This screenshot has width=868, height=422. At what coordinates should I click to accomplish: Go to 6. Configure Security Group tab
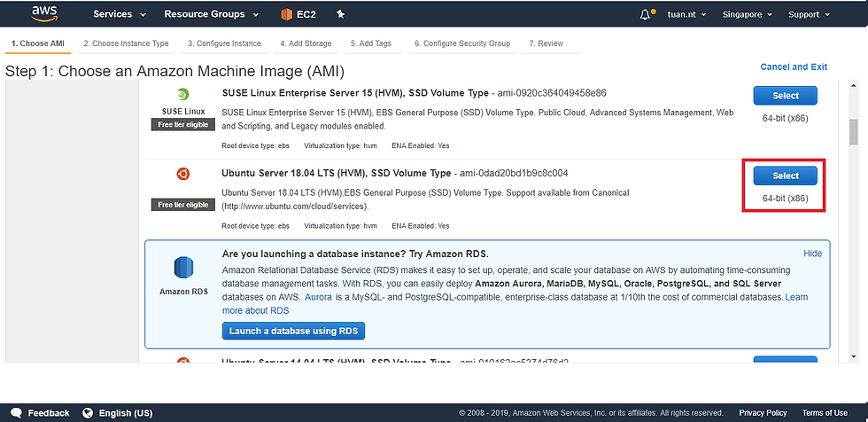tap(462, 43)
